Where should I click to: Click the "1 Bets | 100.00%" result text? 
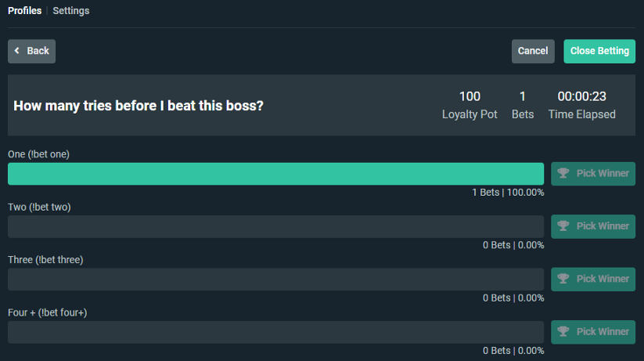coord(508,193)
